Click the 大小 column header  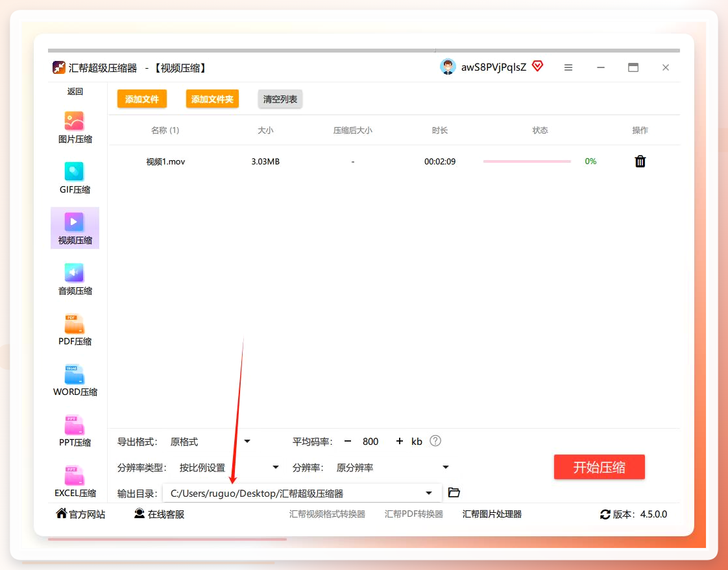(x=265, y=130)
